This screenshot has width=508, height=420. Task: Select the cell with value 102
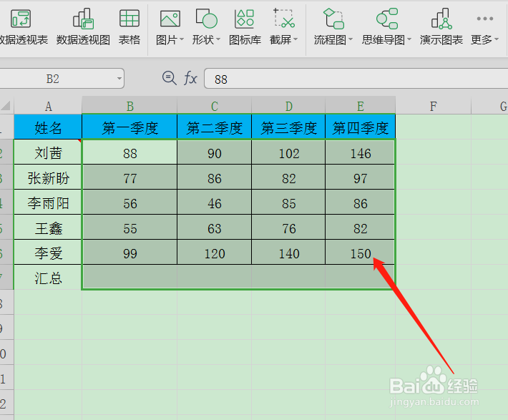pyautogui.click(x=288, y=152)
